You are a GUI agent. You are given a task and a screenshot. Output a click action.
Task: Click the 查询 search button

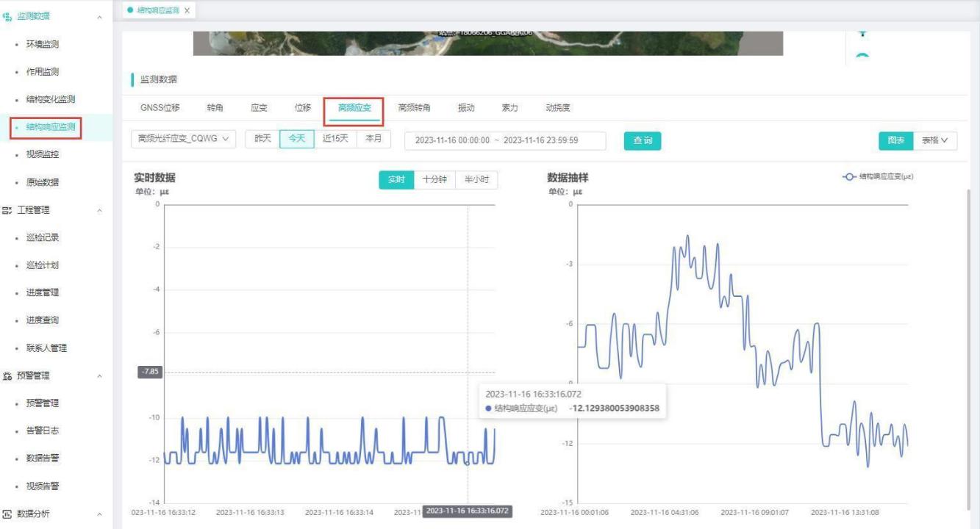[x=643, y=140]
